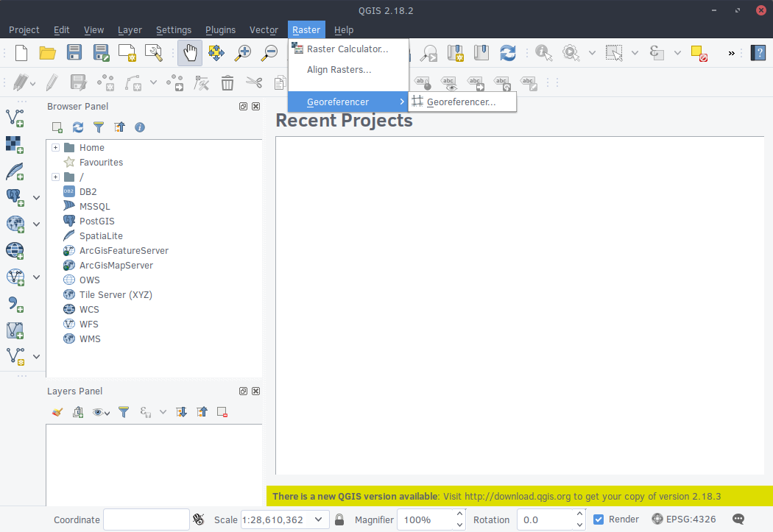Image resolution: width=773 pixels, height=532 pixels.
Task: Close the Layers Panel
Action: [256, 391]
